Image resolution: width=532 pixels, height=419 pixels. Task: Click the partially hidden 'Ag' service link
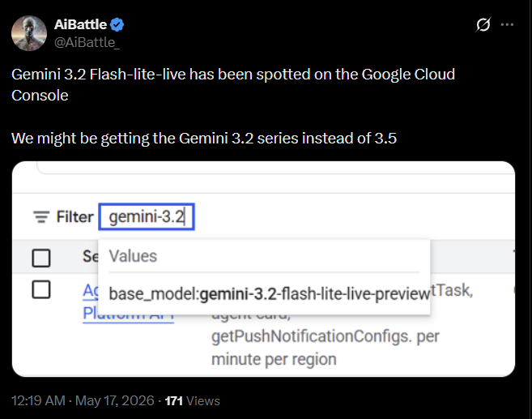click(91, 291)
